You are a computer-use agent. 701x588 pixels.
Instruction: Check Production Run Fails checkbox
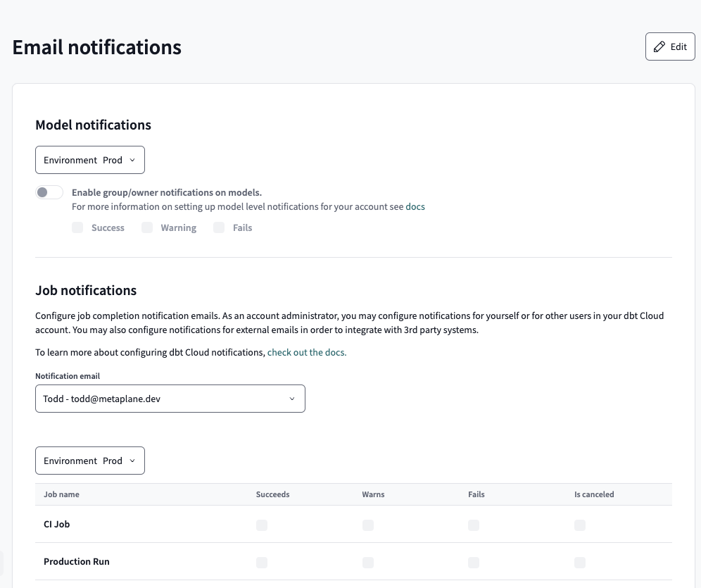pyautogui.click(x=474, y=563)
